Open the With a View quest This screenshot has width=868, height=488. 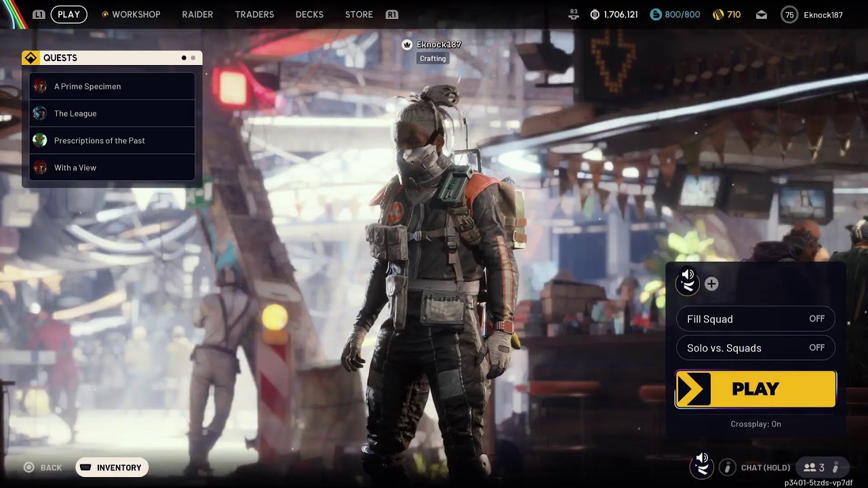coord(112,167)
